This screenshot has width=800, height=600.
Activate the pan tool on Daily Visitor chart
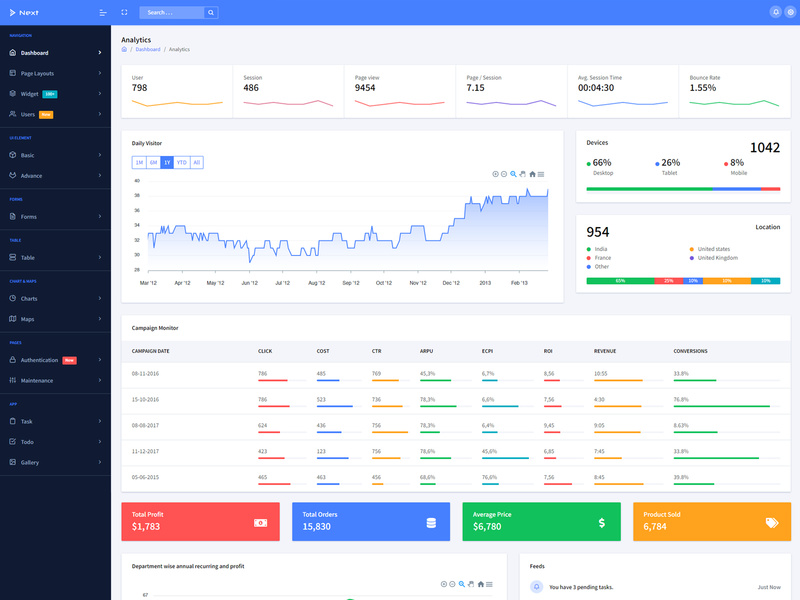tap(523, 174)
